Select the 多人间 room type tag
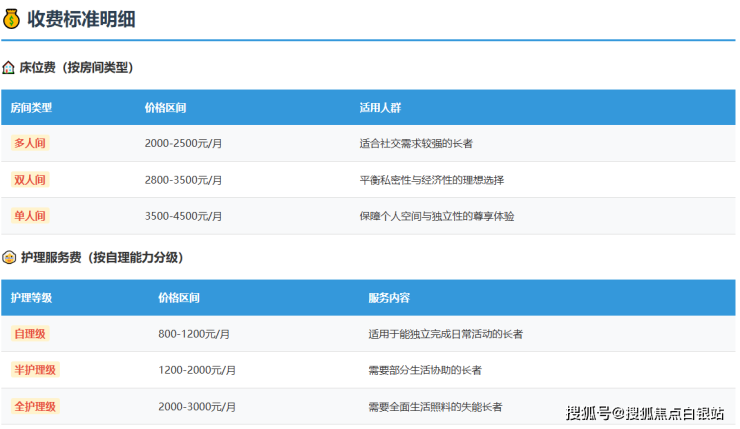The width and height of the screenshot is (740, 429). pos(30,143)
